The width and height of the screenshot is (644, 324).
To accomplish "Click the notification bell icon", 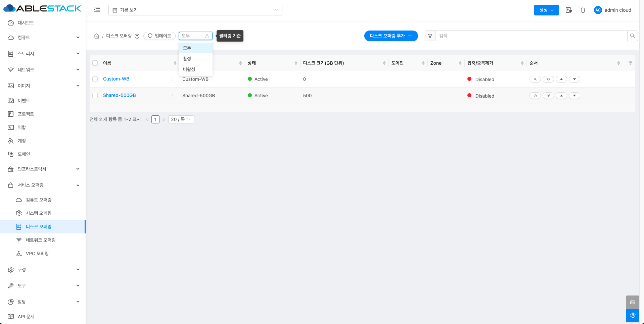I will (x=583, y=10).
